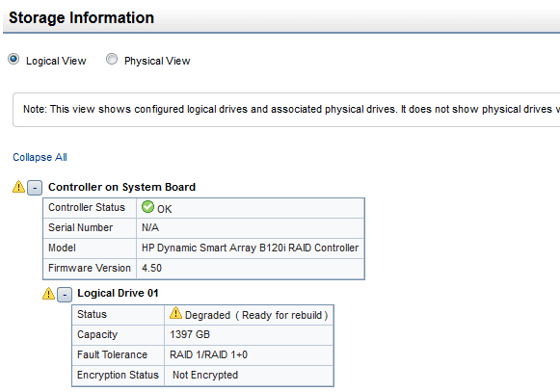Click the Logical Drive 01 title
The image size is (560, 392).
[118, 293]
